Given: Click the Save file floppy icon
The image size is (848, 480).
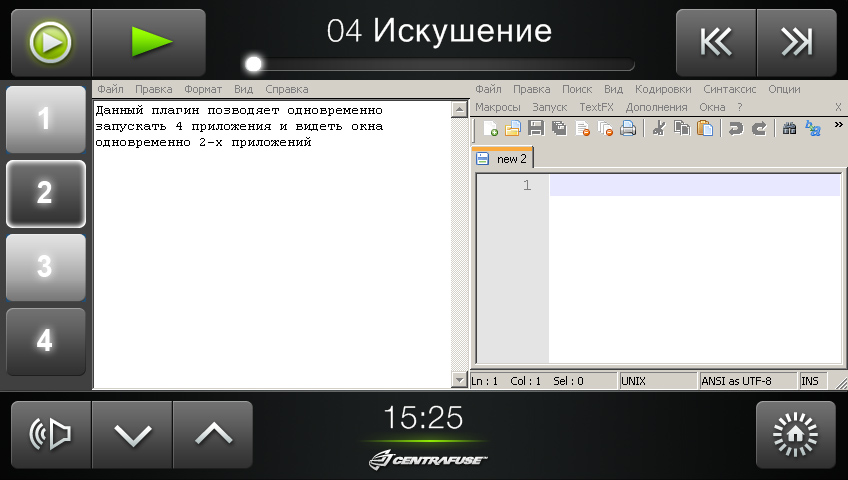Looking at the screenshot, I should pyautogui.click(x=535, y=128).
